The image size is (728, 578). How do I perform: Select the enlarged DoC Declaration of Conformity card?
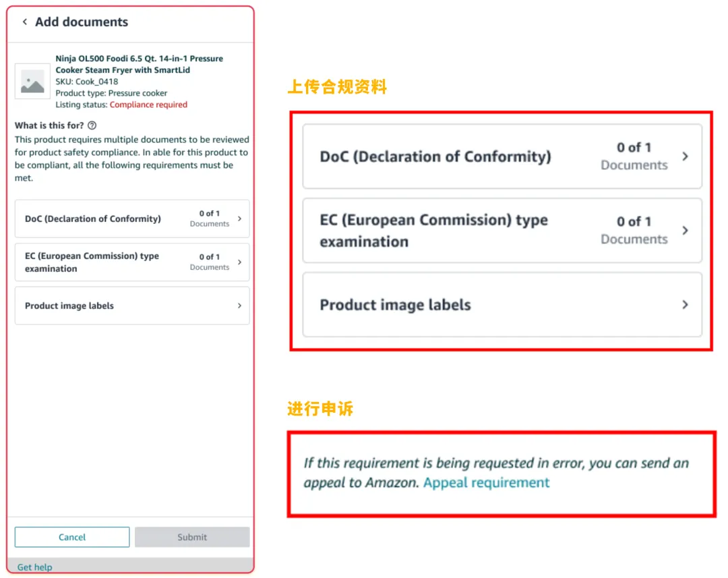(502, 156)
